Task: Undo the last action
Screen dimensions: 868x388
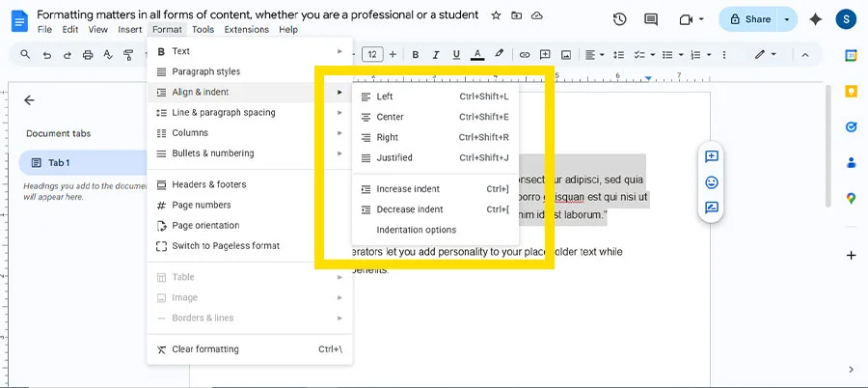Action: [46, 54]
